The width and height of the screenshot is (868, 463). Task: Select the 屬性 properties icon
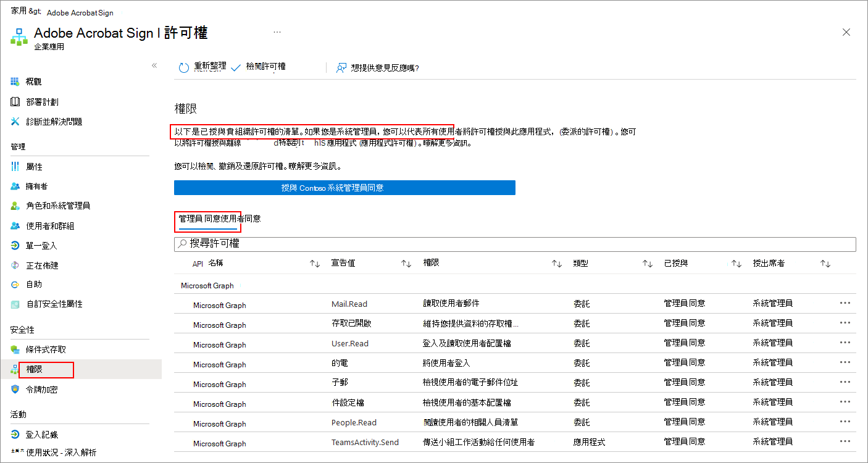tap(15, 167)
